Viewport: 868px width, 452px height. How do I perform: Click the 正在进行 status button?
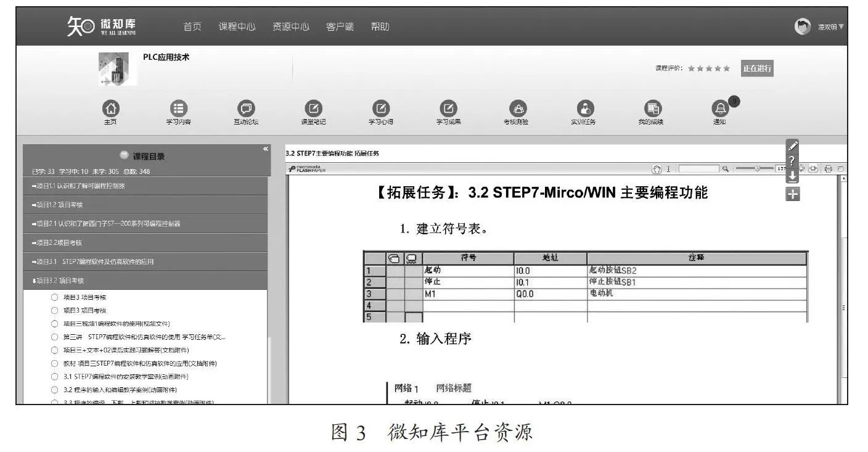point(757,68)
